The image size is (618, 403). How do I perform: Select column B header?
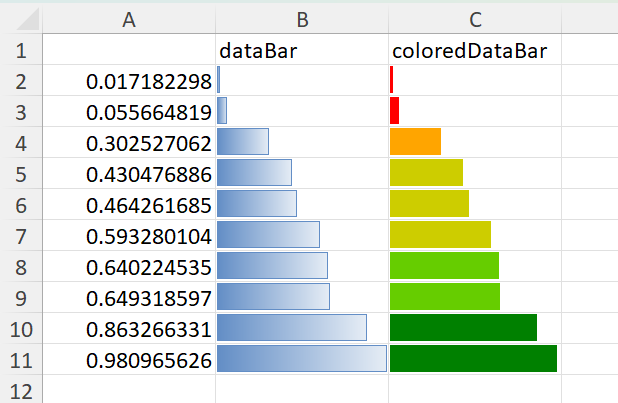click(302, 19)
